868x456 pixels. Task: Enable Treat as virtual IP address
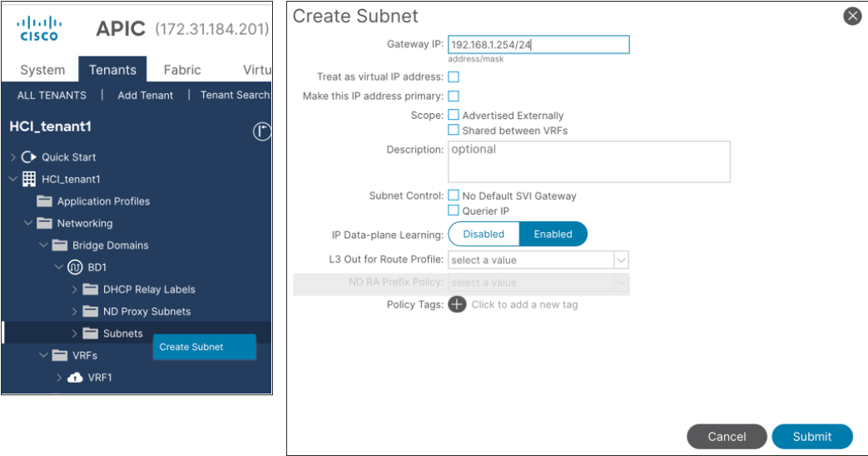click(x=454, y=77)
